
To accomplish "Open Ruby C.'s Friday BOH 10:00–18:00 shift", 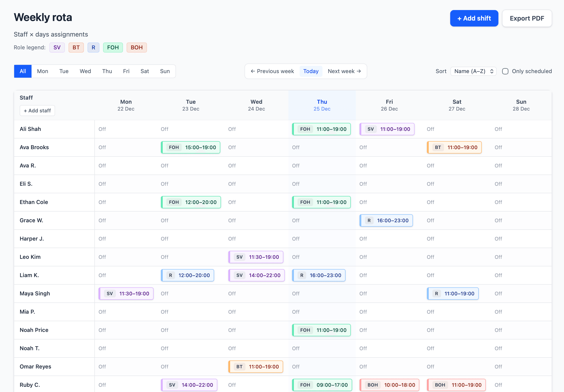I will tap(389, 385).
